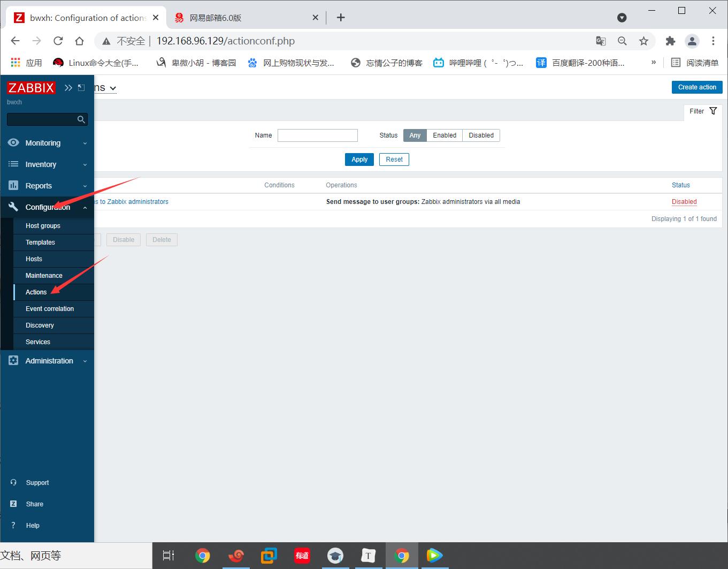Open Templates menu item
The image size is (728, 569).
pyautogui.click(x=53, y=242)
